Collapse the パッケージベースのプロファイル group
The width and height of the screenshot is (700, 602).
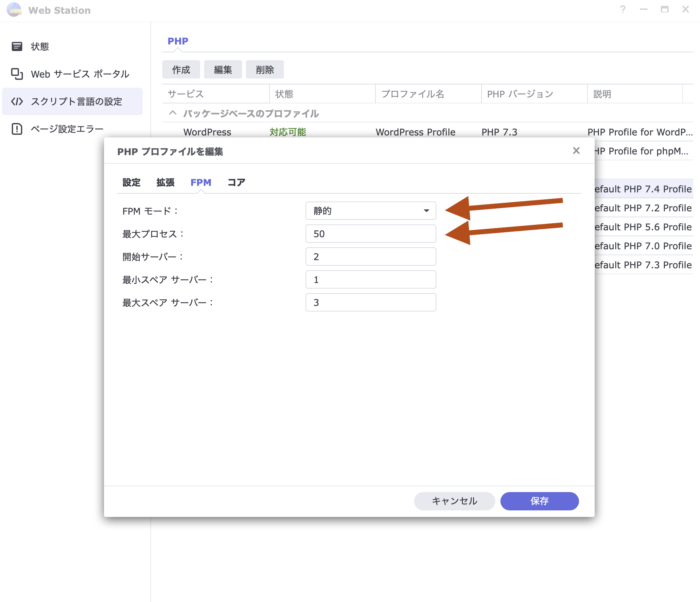coord(173,113)
